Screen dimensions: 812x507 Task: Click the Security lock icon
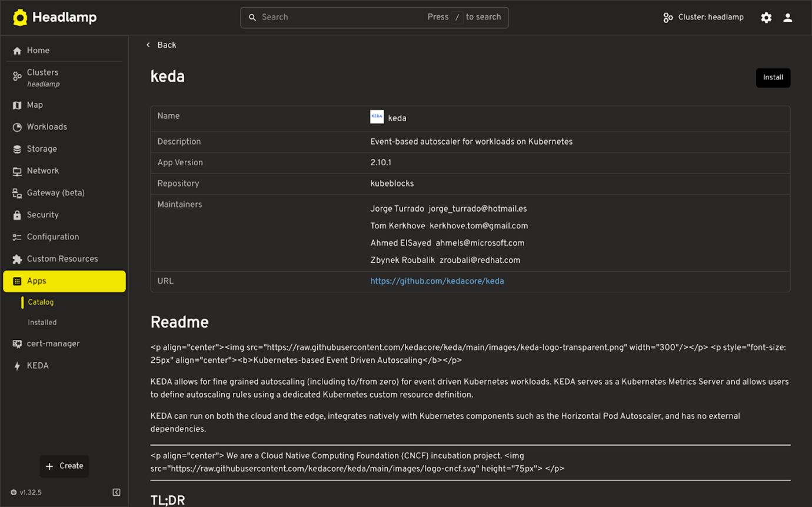[17, 215]
